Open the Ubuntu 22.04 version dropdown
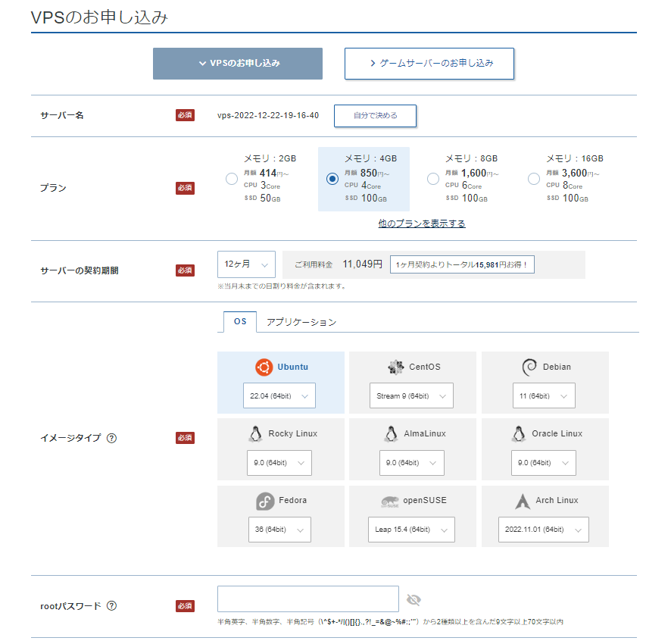Screen dimensions: 671x644 coord(279,396)
